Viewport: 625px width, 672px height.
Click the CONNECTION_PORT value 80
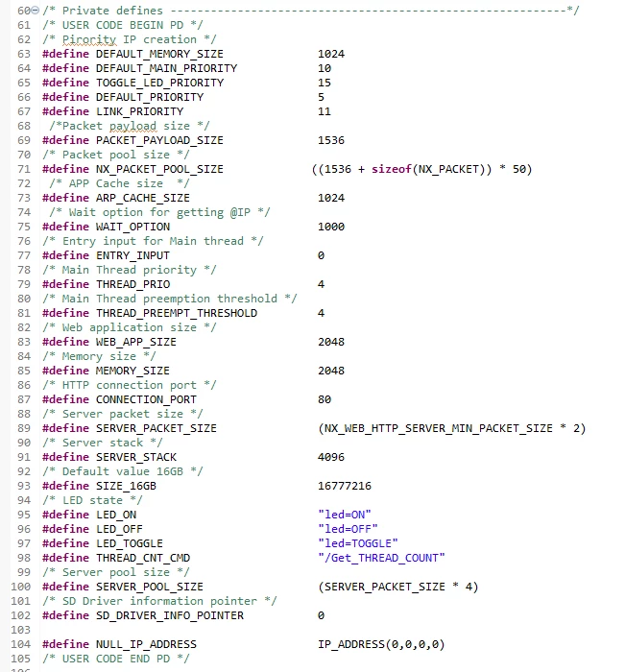click(325, 399)
